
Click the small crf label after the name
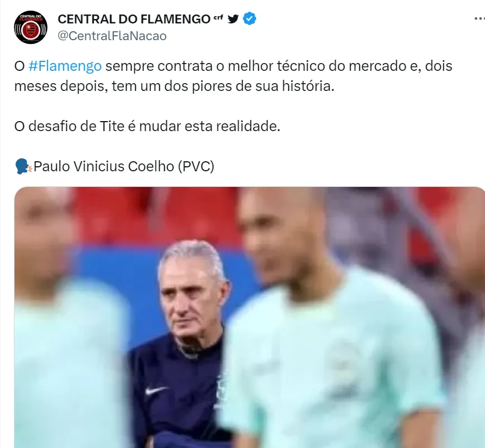click(x=218, y=17)
